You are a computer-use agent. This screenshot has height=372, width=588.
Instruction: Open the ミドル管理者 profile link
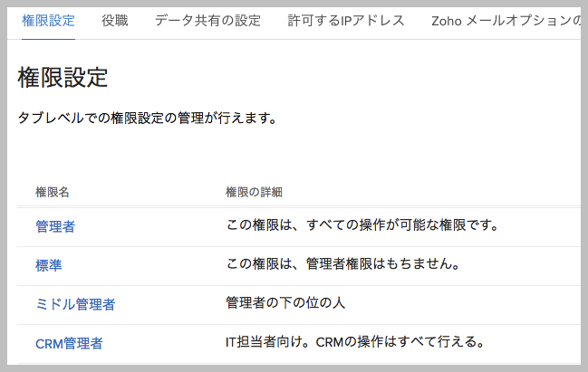[x=75, y=304]
